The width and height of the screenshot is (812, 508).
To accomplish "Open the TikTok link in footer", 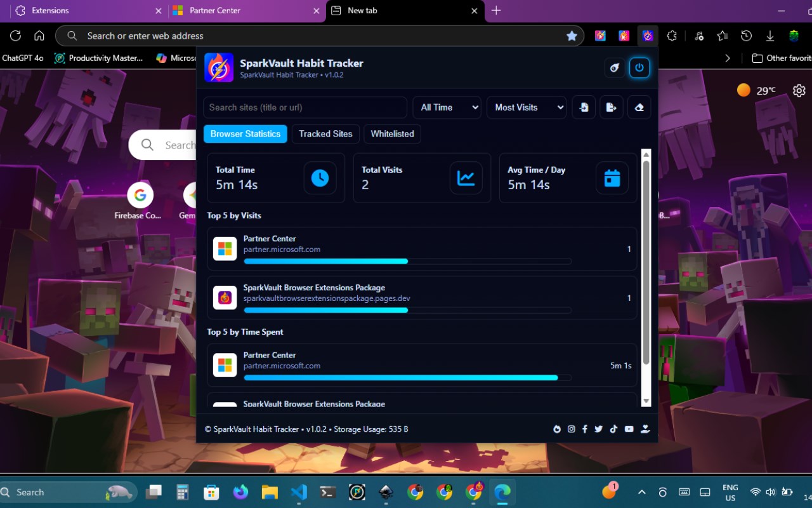I will point(613,429).
